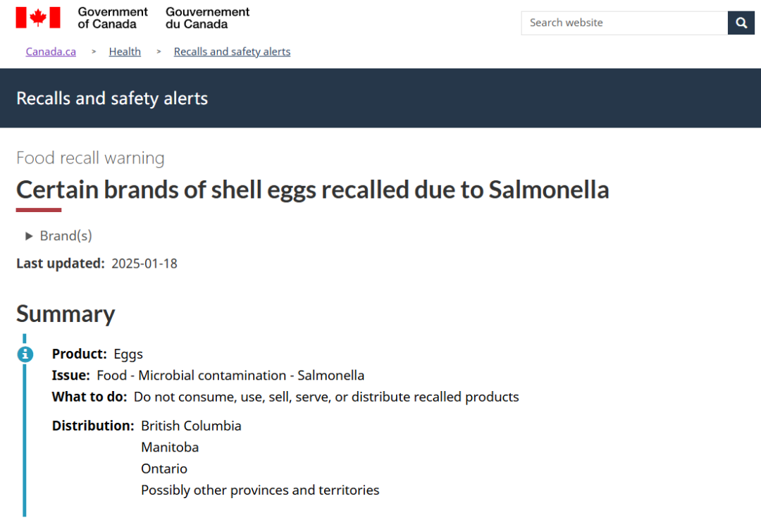
Task: Click the magnifying glass search button
Action: [741, 23]
